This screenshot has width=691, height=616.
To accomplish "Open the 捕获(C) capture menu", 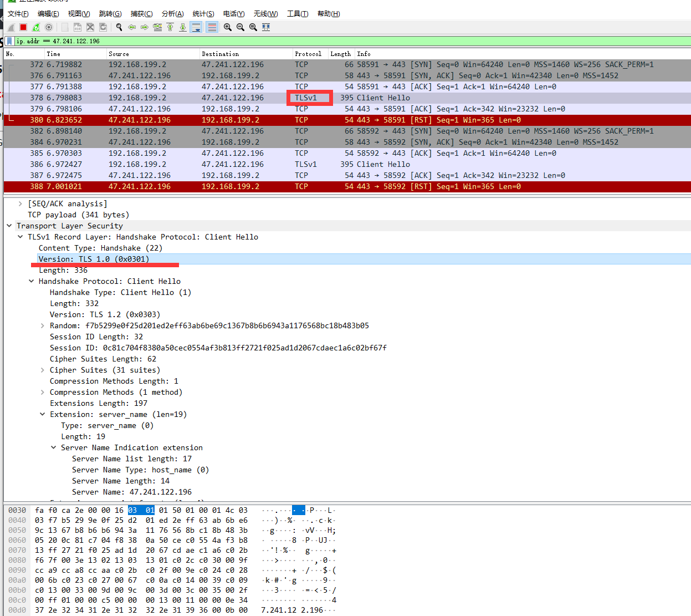I will click(141, 13).
